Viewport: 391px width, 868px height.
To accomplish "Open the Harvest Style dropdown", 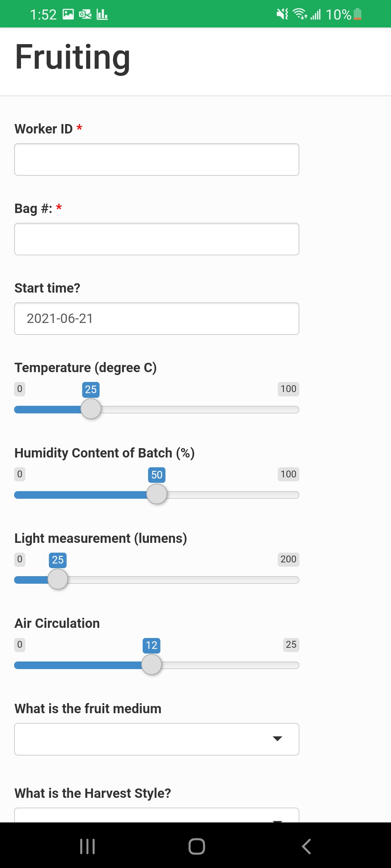I will tap(157, 815).
